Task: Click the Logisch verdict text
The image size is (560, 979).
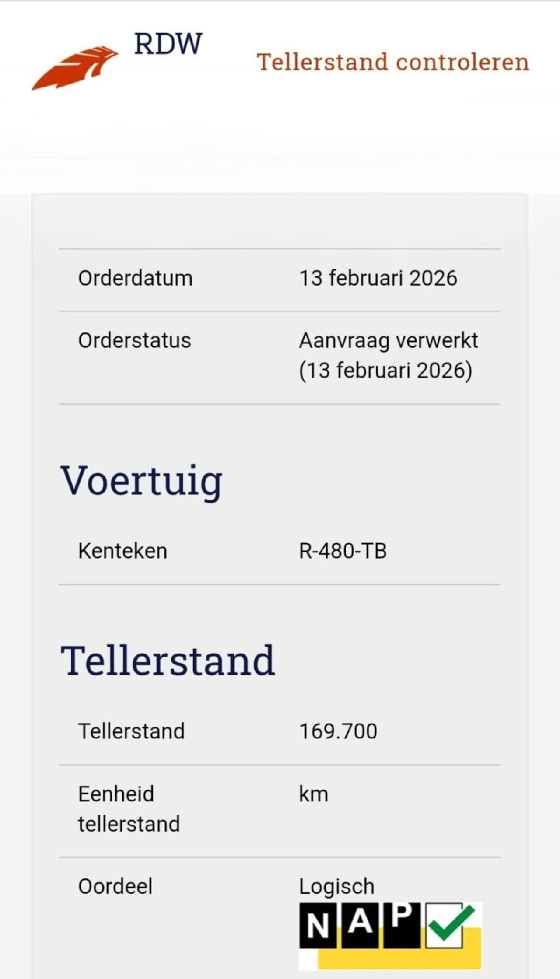Action: (336, 887)
